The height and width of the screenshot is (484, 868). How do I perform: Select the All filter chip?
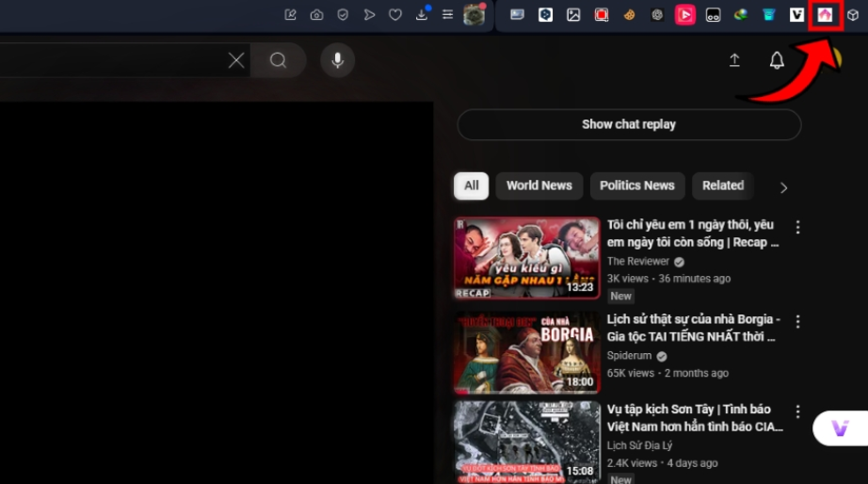pyautogui.click(x=471, y=186)
